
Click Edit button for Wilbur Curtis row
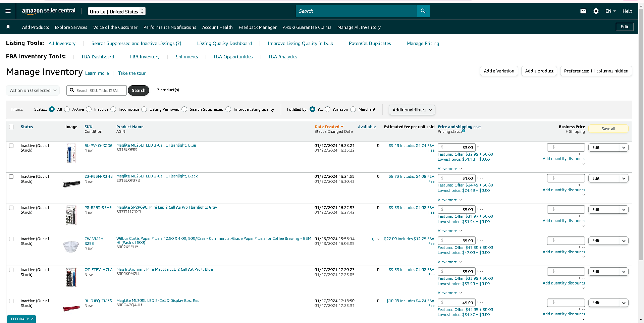(604, 241)
